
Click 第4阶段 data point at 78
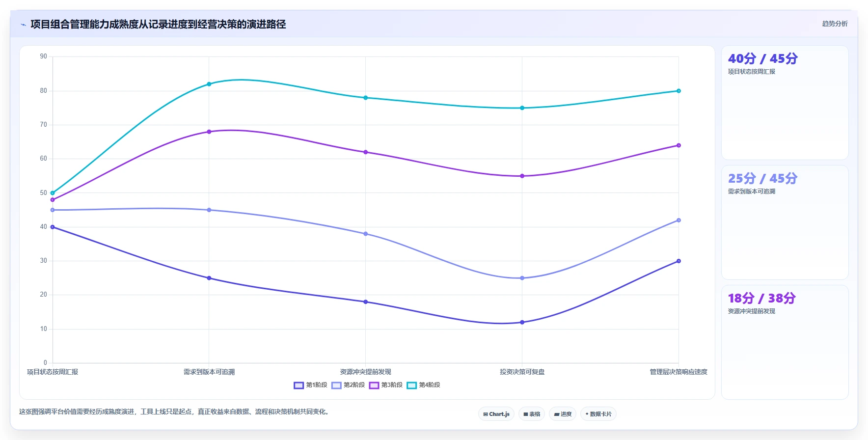pyautogui.click(x=366, y=98)
